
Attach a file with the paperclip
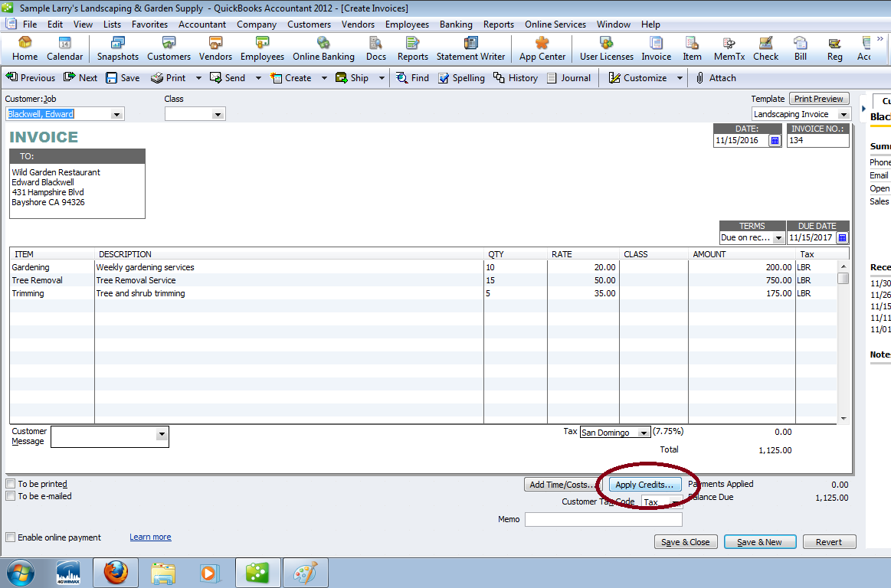(716, 78)
